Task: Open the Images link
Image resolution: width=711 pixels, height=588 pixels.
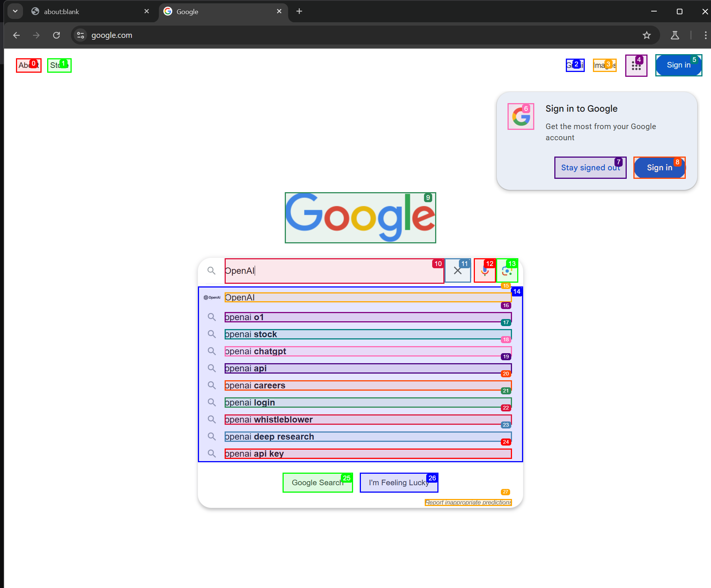Action: point(605,65)
